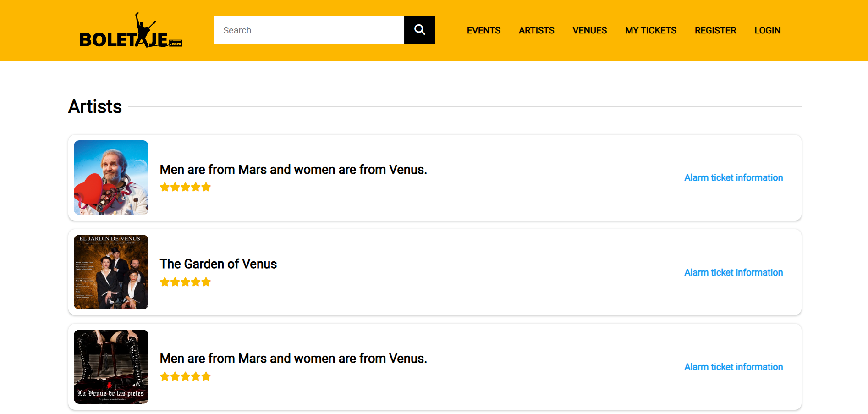Viewport: 868px width, 414px height.
Task: Click the Register link
Action: [715, 30]
